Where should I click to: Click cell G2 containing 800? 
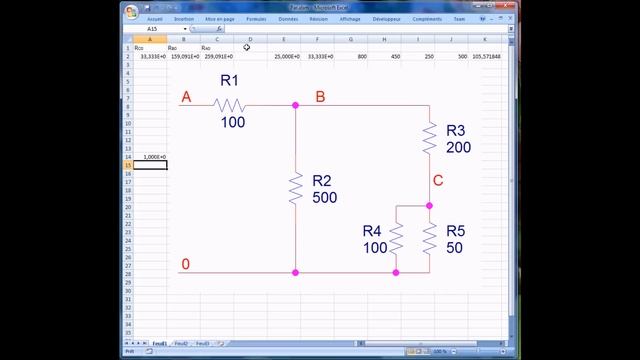[351, 56]
